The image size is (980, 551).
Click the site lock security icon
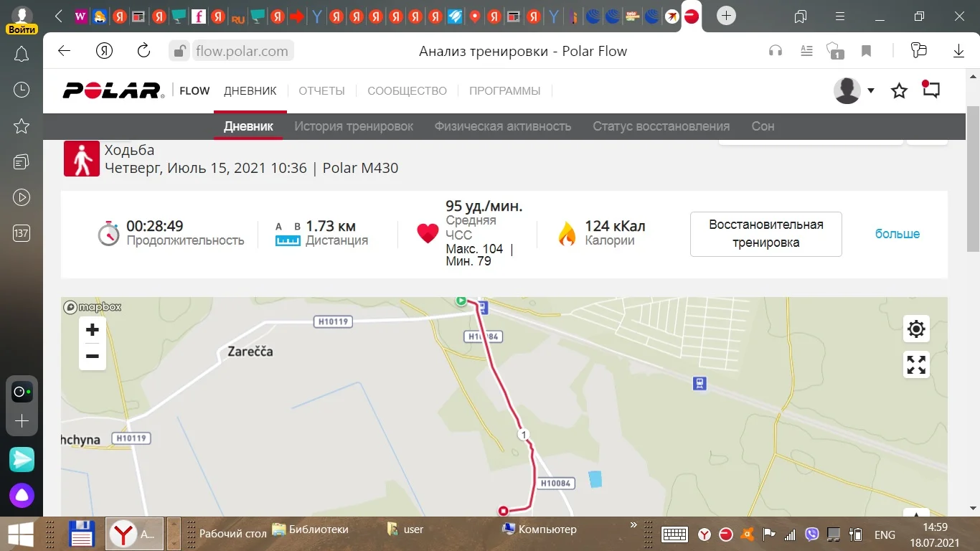pyautogui.click(x=180, y=51)
